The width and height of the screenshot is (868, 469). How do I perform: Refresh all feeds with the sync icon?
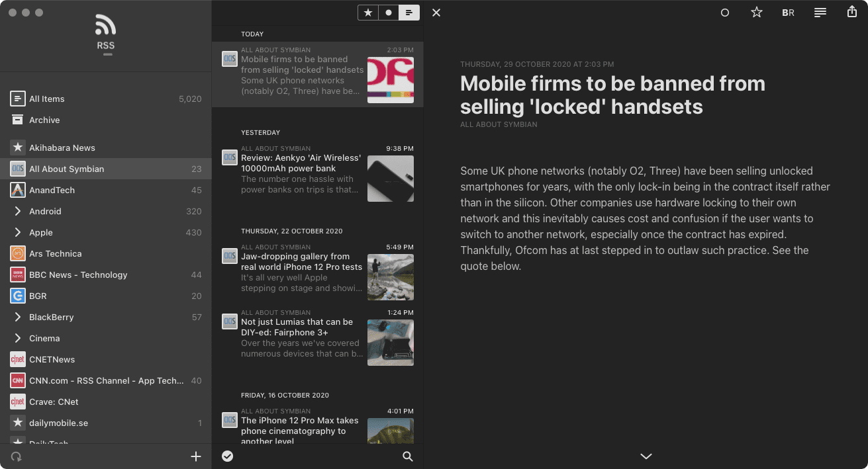click(17, 456)
